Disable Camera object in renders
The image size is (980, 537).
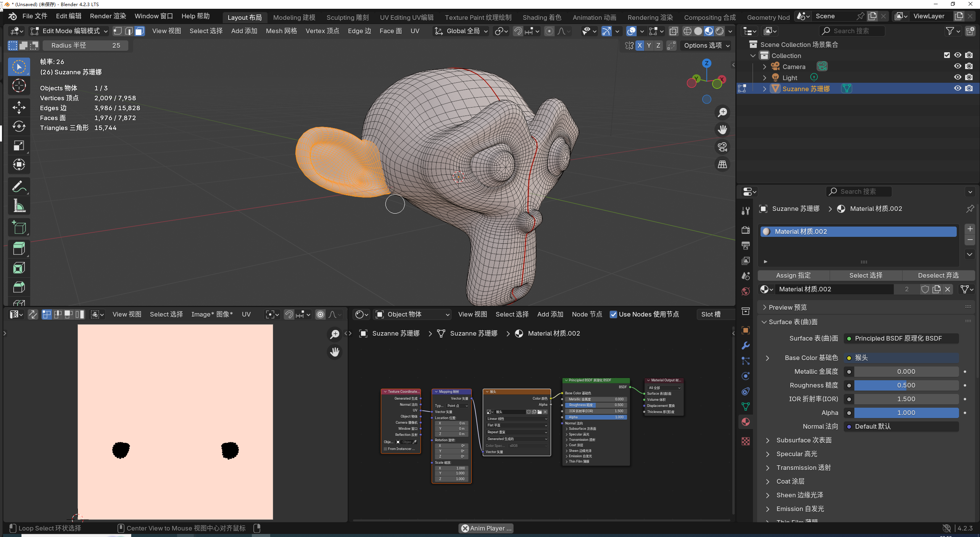(969, 66)
